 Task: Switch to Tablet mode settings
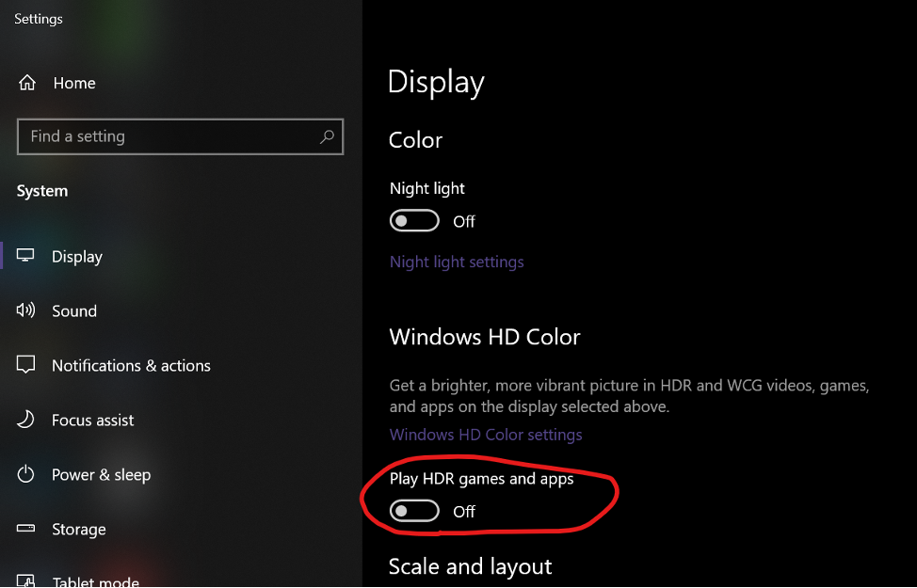coord(96,580)
